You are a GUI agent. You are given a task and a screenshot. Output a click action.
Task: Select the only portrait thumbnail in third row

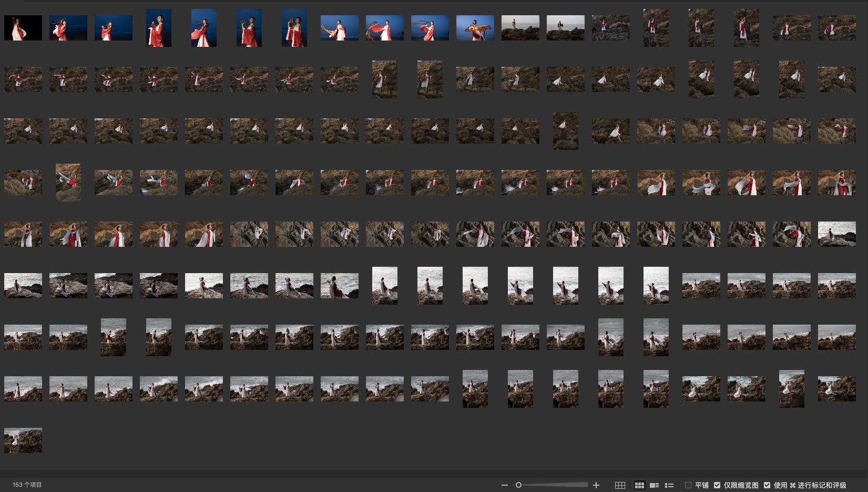click(565, 131)
